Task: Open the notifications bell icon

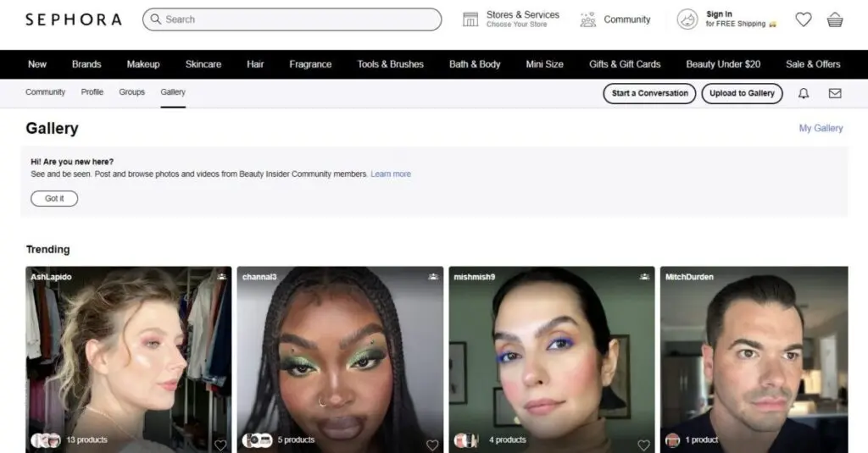Action: tap(804, 93)
